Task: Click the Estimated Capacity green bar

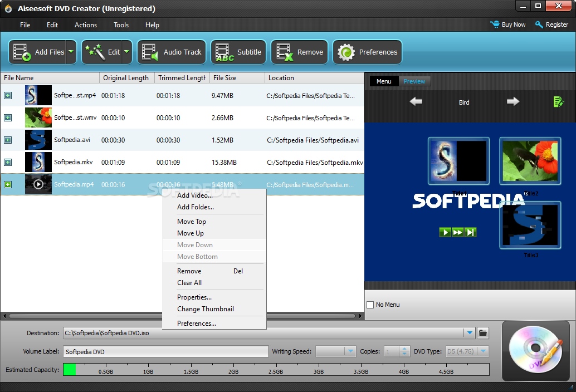Action: [x=70, y=369]
